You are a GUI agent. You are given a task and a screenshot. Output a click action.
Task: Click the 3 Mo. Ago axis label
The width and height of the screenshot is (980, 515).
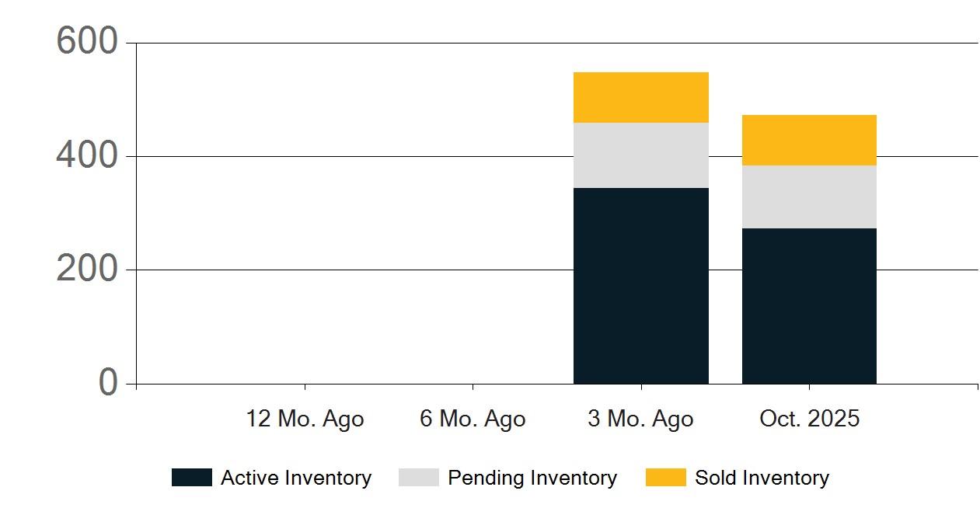[640, 419]
